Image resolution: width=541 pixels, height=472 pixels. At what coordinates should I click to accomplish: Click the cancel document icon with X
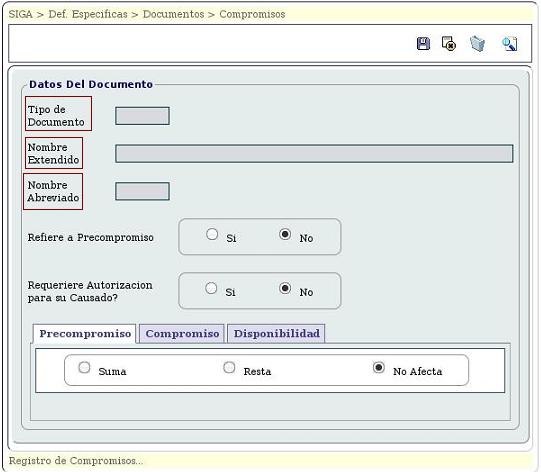point(449,44)
